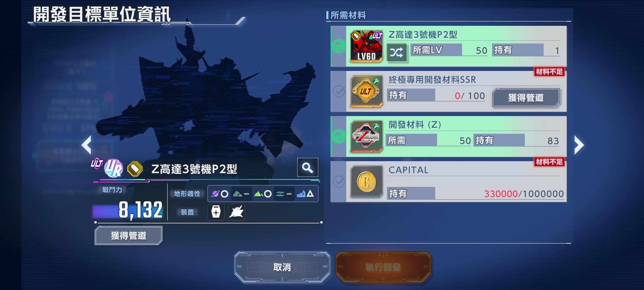Click 獲得管道 button below combat power
Viewport: 644px width, 290px height.
click(129, 235)
